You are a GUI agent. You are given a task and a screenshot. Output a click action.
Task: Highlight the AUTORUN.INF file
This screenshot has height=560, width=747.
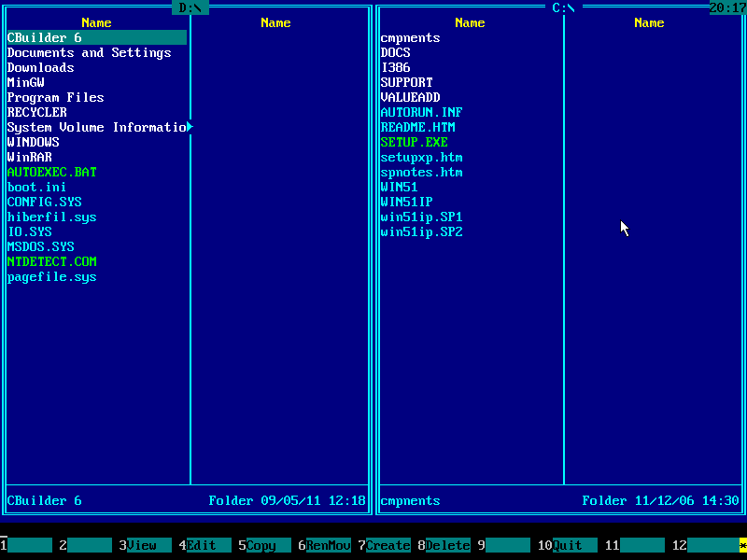coord(422,112)
